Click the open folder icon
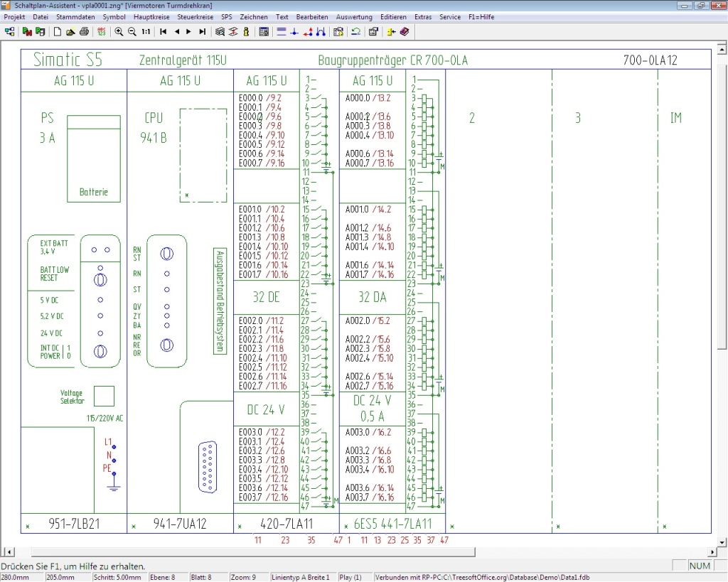The width and height of the screenshot is (728, 582). pos(70,31)
